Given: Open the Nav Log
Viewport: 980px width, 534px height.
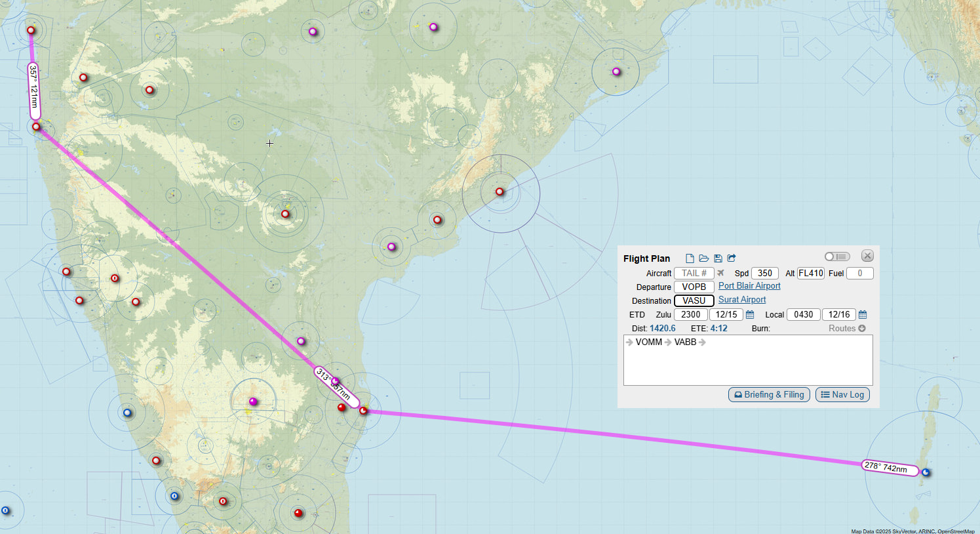Looking at the screenshot, I should pos(842,395).
